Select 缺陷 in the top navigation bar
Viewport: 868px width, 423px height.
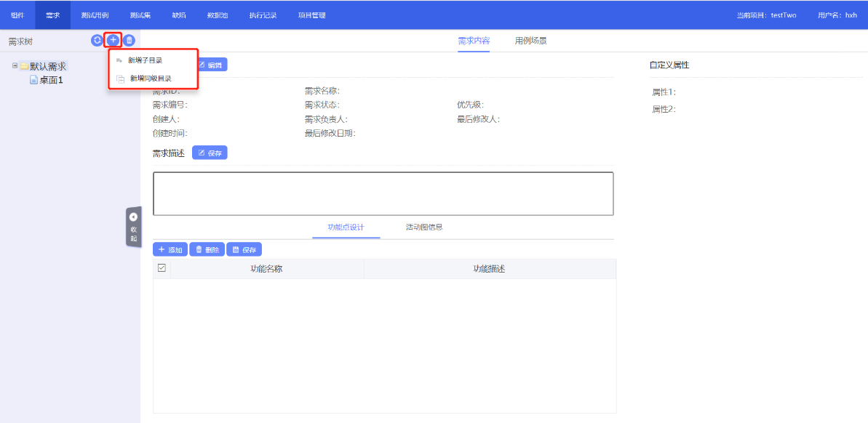pyautogui.click(x=179, y=15)
